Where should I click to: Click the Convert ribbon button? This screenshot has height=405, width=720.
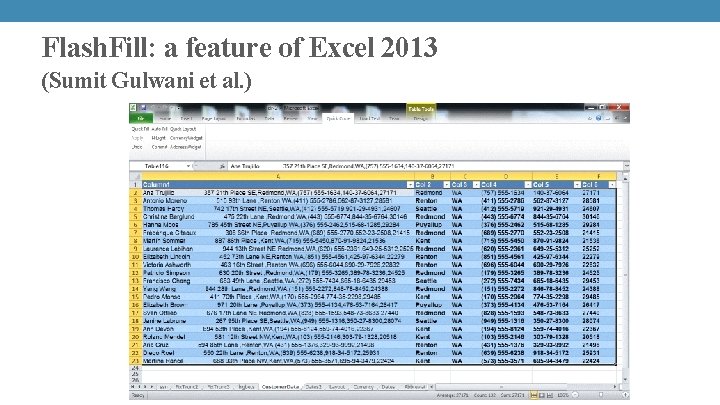(x=159, y=147)
